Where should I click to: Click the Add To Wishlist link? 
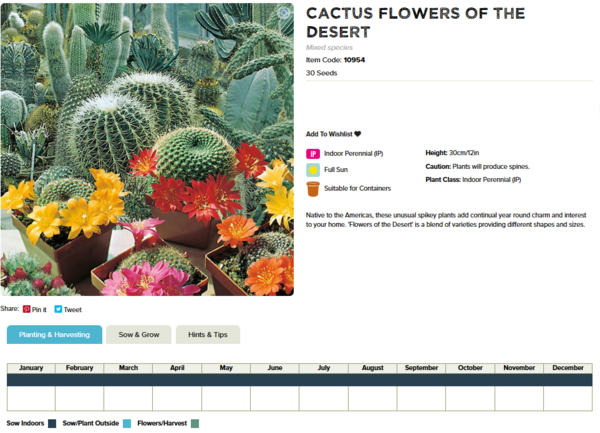point(329,134)
